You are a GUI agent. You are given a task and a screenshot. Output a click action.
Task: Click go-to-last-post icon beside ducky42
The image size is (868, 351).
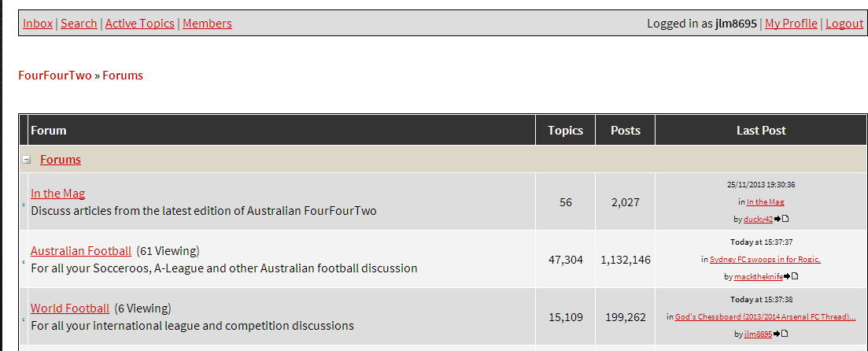click(x=781, y=220)
